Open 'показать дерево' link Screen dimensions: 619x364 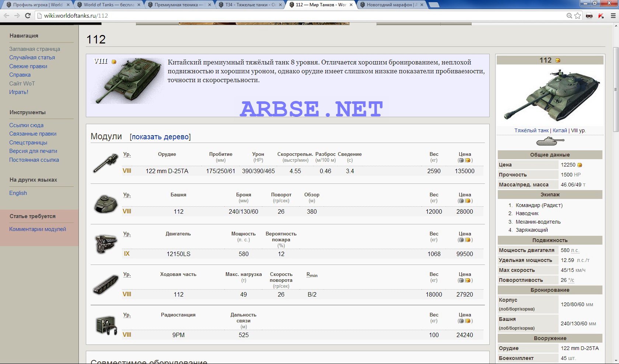[160, 137]
